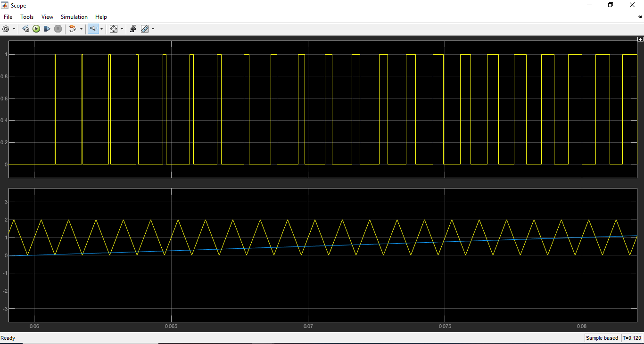Open the scope Configuration Properties gear
This screenshot has height=344, width=644.
5,29
